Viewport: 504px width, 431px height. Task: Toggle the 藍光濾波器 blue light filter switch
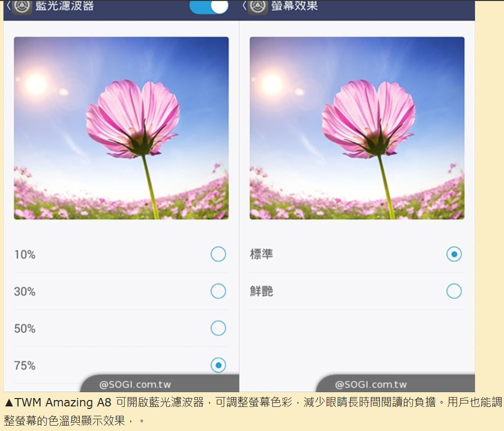point(209,6)
